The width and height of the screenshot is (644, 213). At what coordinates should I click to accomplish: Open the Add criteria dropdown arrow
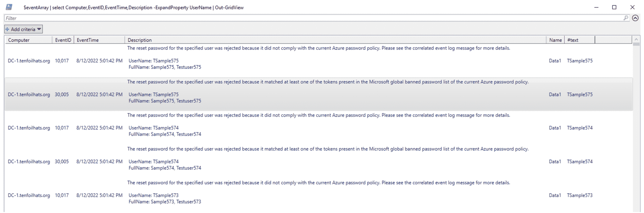[x=39, y=29]
